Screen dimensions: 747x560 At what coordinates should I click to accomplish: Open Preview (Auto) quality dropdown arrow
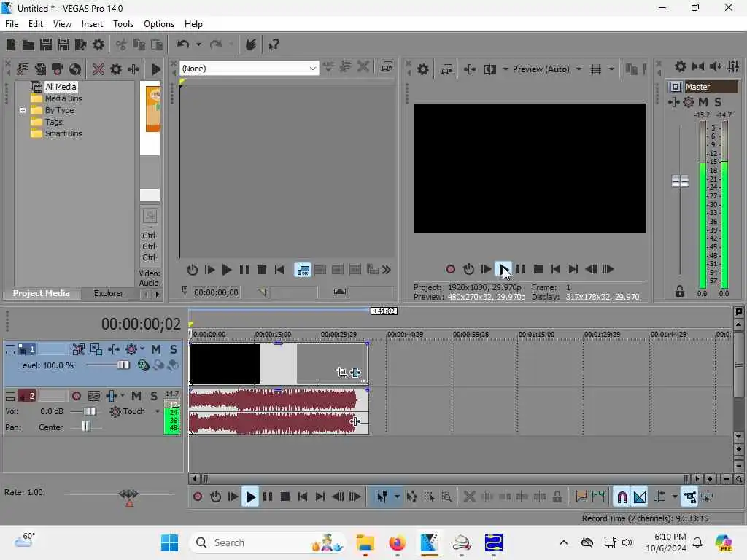[x=578, y=69]
